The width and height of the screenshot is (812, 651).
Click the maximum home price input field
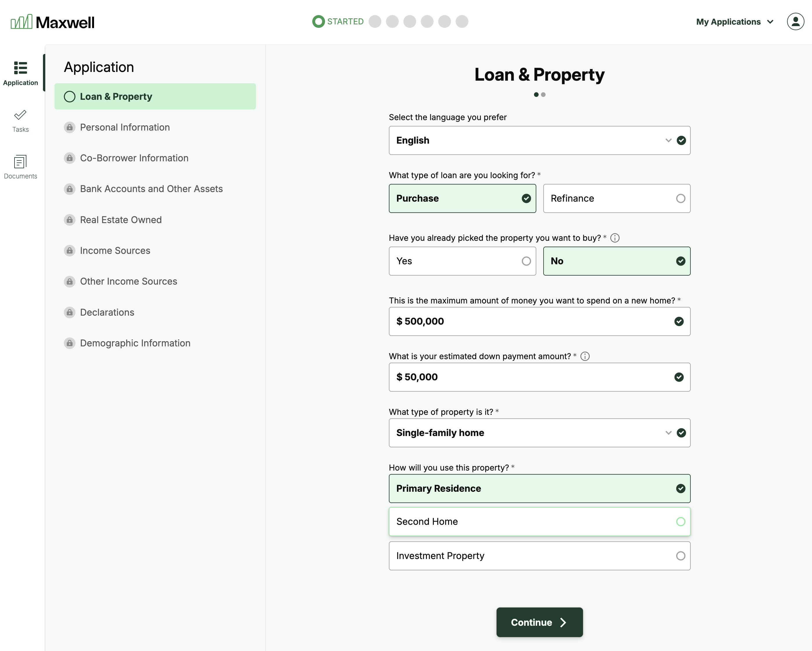[531, 321]
